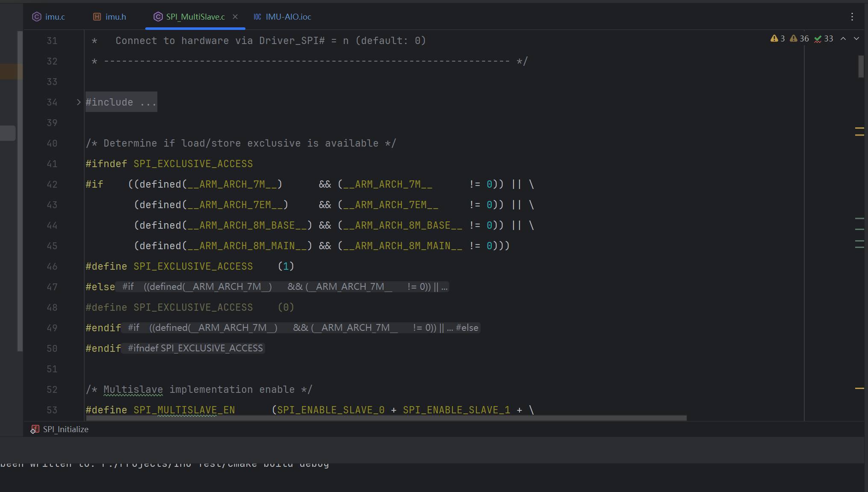Click the typo check indicator showing 33
The height and width of the screenshot is (492, 868).
click(x=824, y=38)
